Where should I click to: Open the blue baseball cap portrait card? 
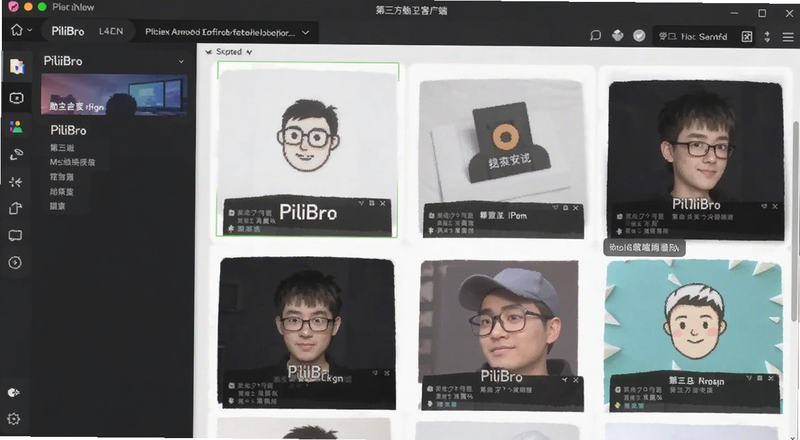[502, 335]
